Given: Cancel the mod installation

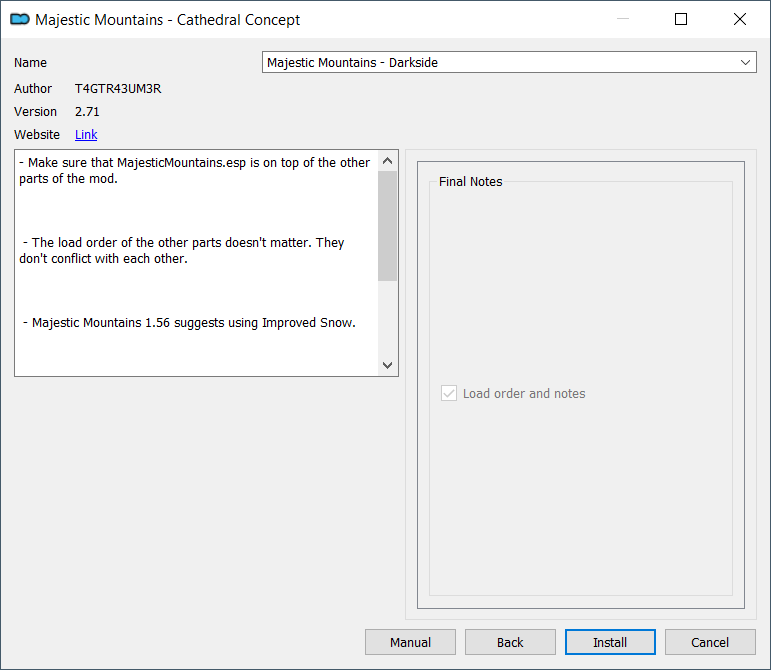Looking at the screenshot, I should 710,642.
